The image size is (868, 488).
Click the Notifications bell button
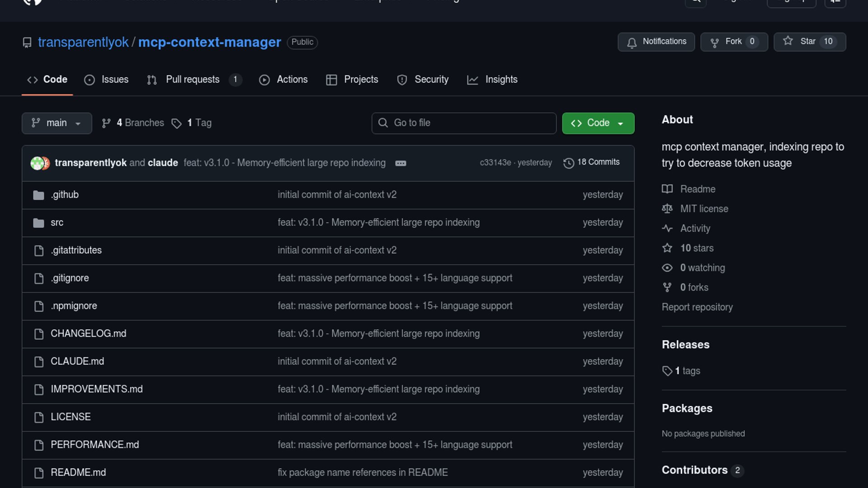[656, 42]
